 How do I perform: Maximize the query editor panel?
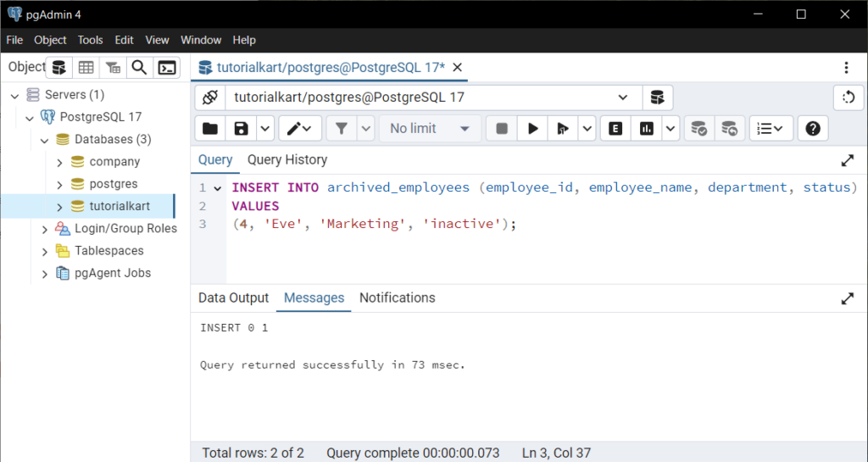click(848, 160)
